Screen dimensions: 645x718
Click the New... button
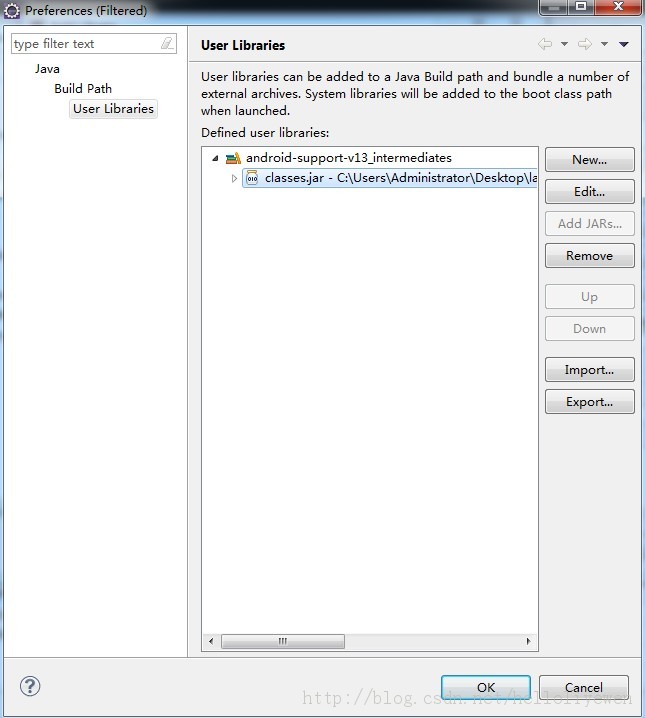590,159
